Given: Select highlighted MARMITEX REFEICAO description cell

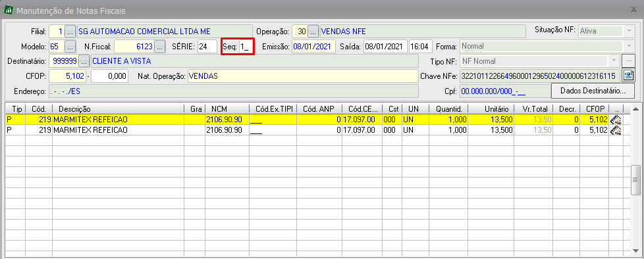Looking at the screenshot, I should point(119,120).
